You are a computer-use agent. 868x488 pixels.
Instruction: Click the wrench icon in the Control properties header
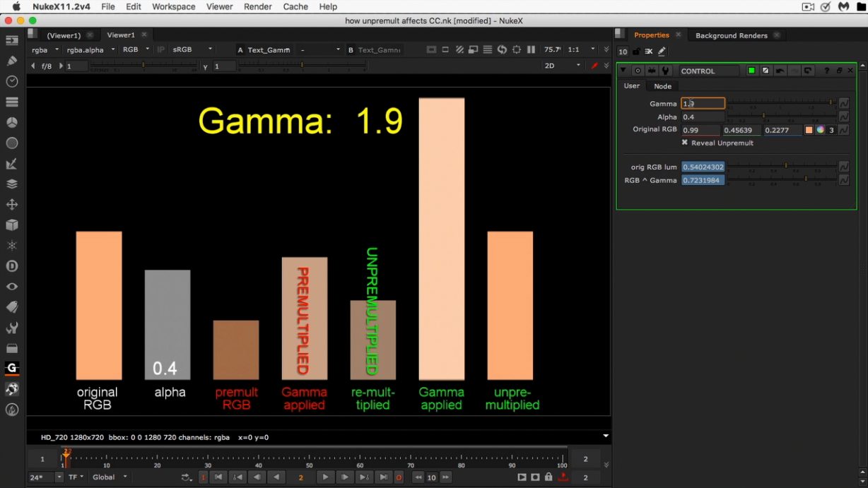(x=664, y=70)
